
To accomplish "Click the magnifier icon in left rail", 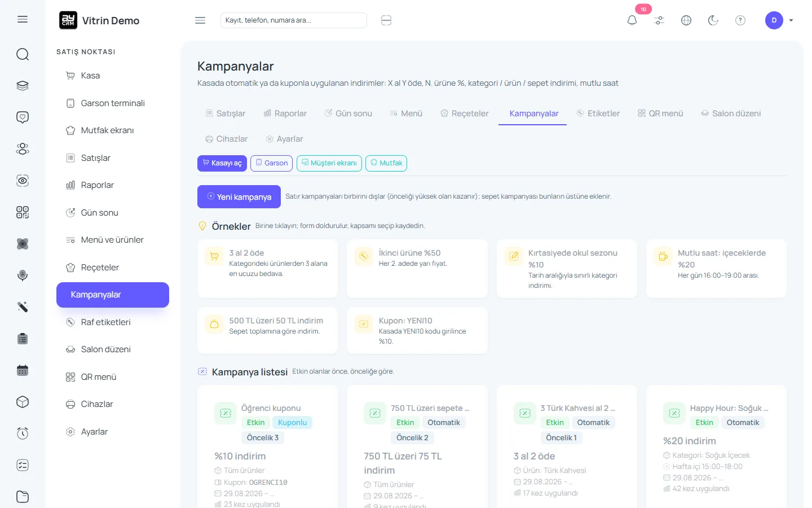I will [x=23, y=54].
